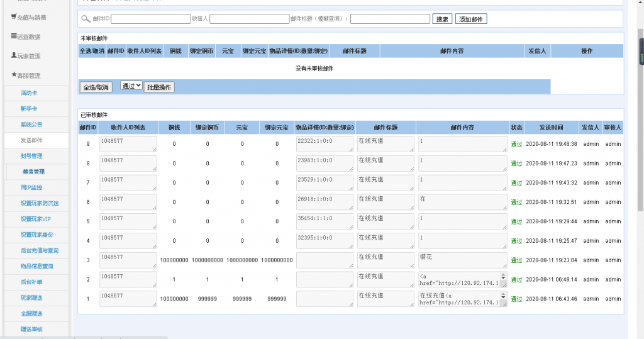Screen dimensions: 644x339
Task: Click the 通过 status link for mail 9
Action: pyautogui.click(x=516, y=144)
